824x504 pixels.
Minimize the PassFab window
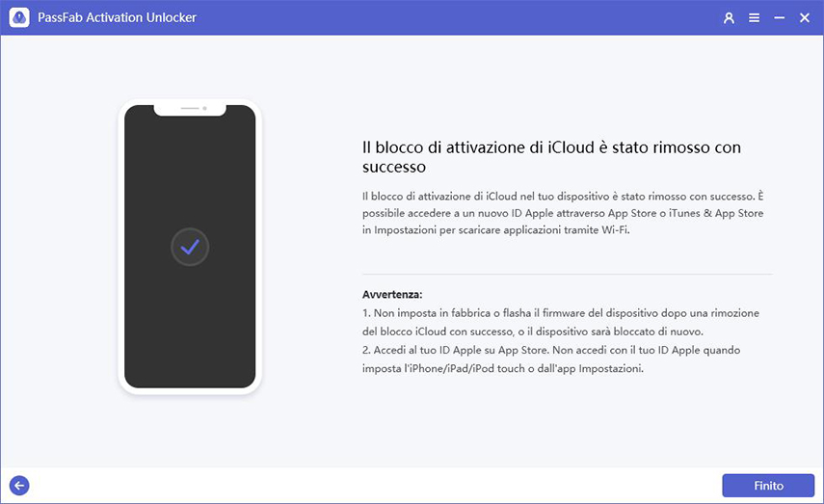[779, 17]
